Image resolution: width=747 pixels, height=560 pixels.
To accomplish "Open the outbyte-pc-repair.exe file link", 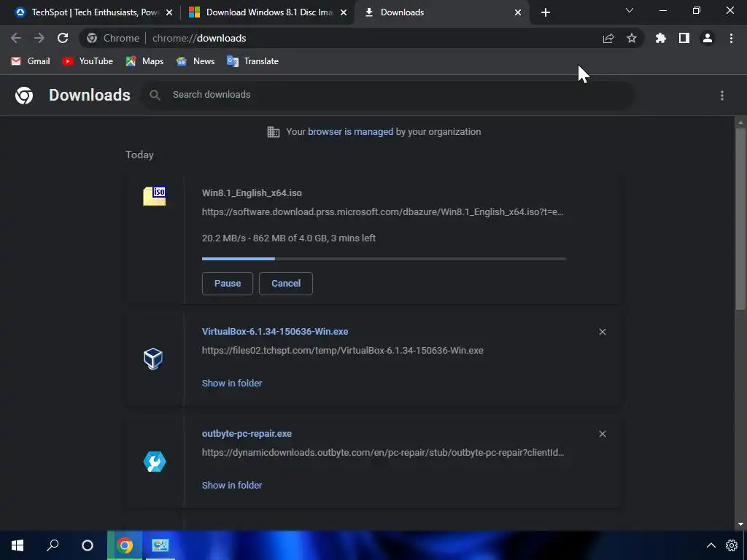I will [x=247, y=433].
